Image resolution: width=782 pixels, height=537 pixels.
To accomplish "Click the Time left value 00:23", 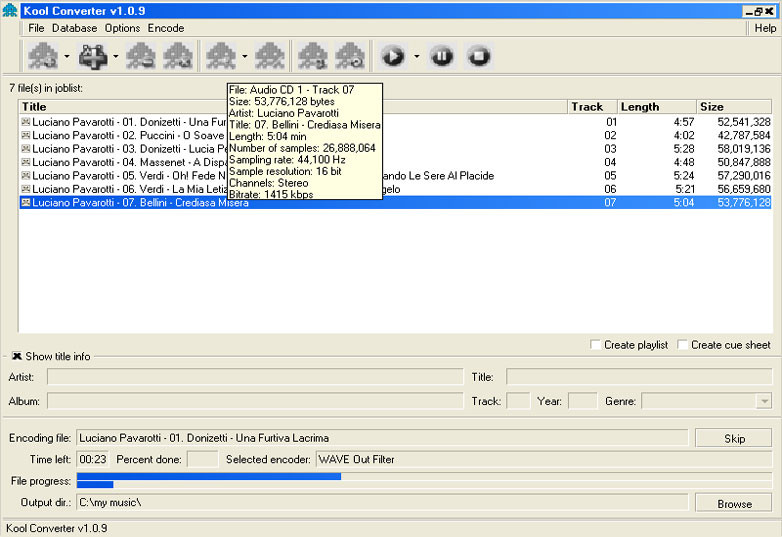I will [x=93, y=459].
